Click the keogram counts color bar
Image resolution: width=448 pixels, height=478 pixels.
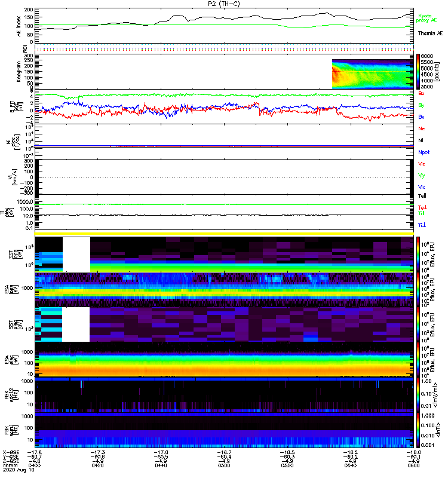419,72
